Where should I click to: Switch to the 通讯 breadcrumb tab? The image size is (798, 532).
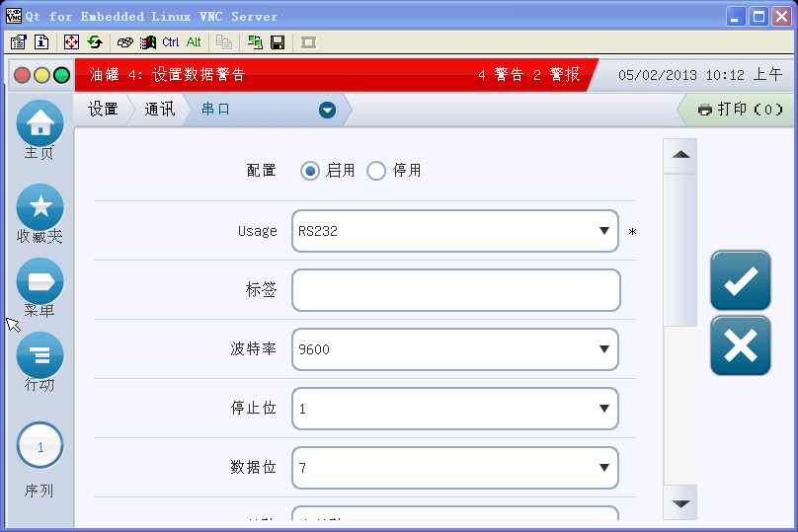point(159,110)
